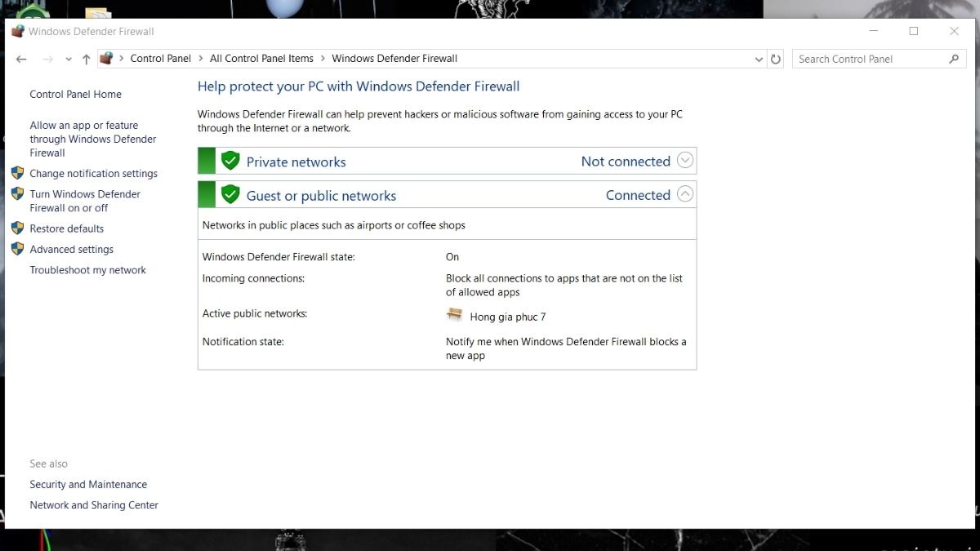The image size is (980, 551).
Task: Click the window title bar firewall icon
Action: (18, 31)
